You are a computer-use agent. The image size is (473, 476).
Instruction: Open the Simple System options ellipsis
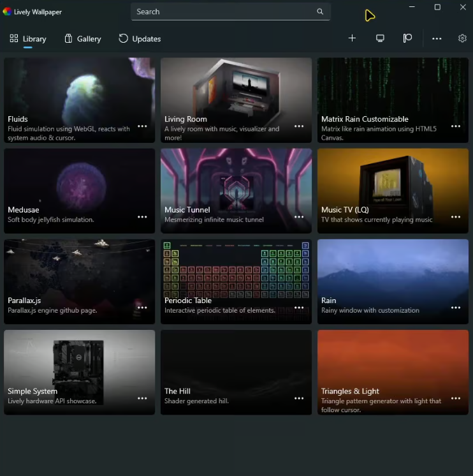pos(142,398)
